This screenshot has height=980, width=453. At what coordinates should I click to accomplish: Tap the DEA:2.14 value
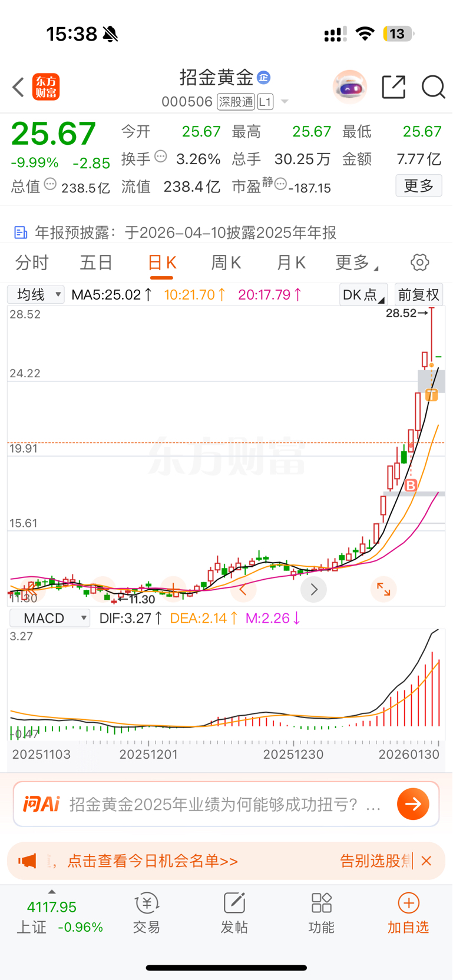point(204,618)
